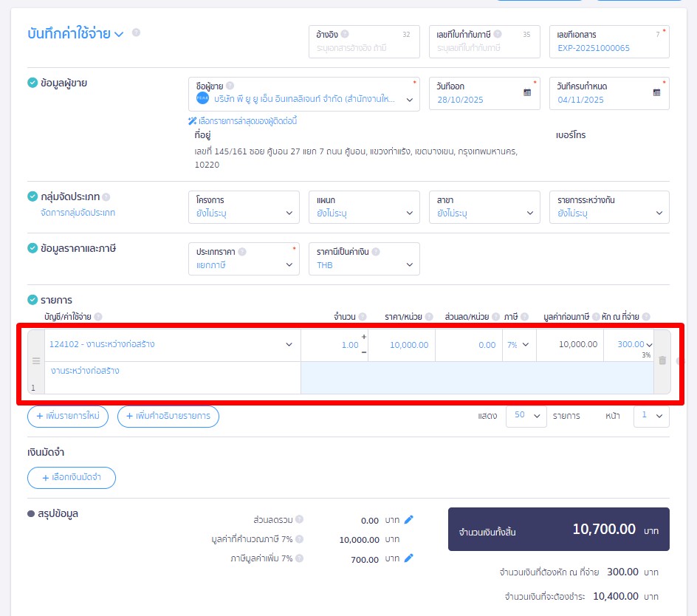Click the unit price field showing 10,000.00

point(402,345)
